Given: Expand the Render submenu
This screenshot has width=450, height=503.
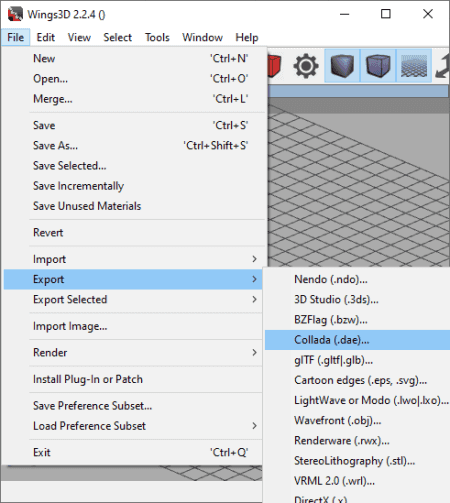Looking at the screenshot, I should [x=133, y=352].
